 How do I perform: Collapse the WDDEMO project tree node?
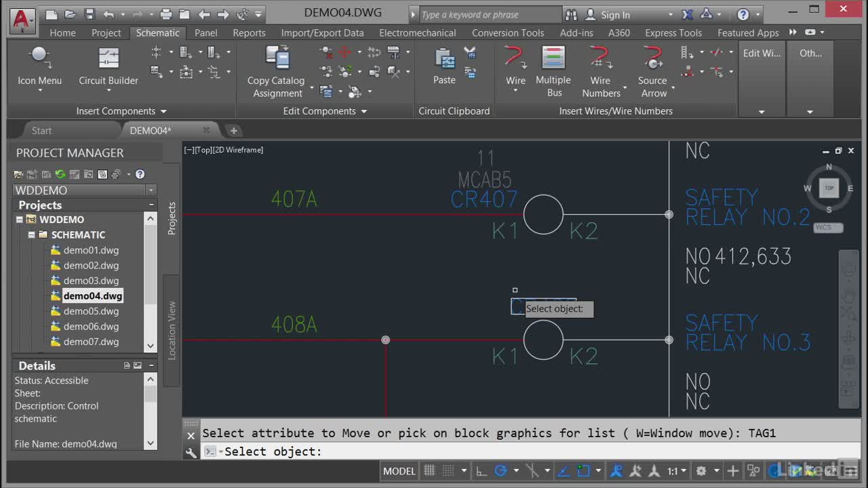click(x=20, y=220)
